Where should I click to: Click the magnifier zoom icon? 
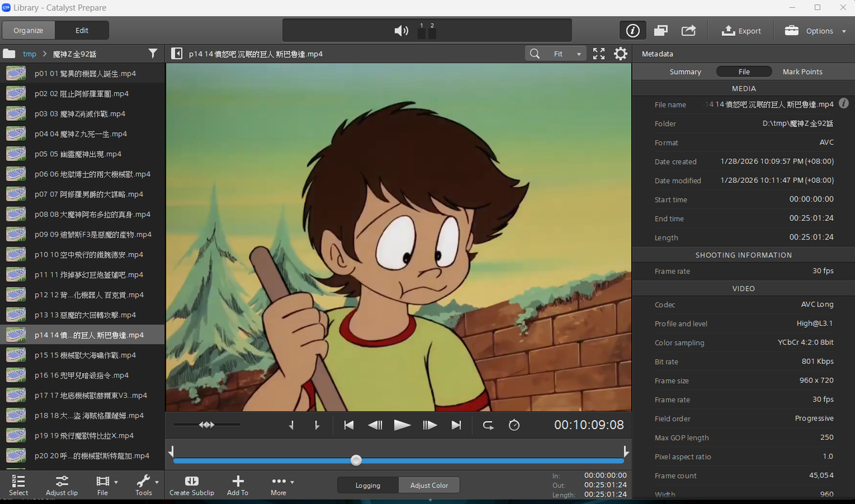pyautogui.click(x=534, y=53)
